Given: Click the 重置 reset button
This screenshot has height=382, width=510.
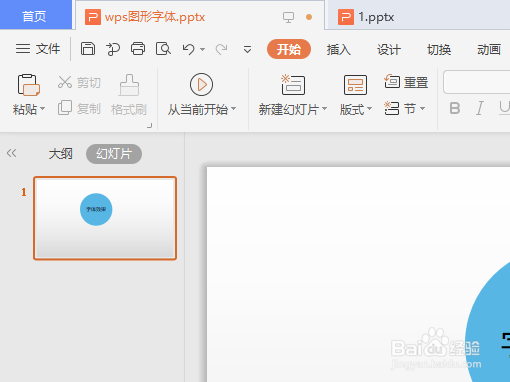Looking at the screenshot, I should click(406, 82).
